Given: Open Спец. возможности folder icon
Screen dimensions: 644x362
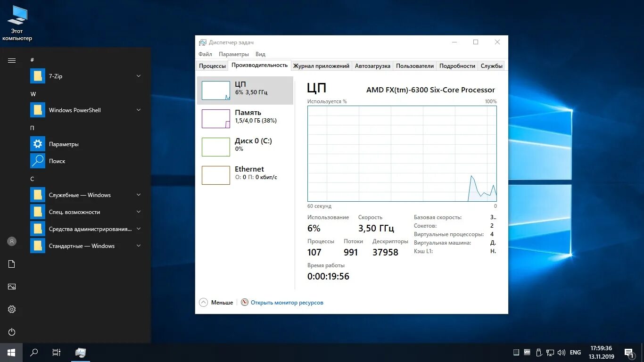Looking at the screenshot, I should click(38, 212).
